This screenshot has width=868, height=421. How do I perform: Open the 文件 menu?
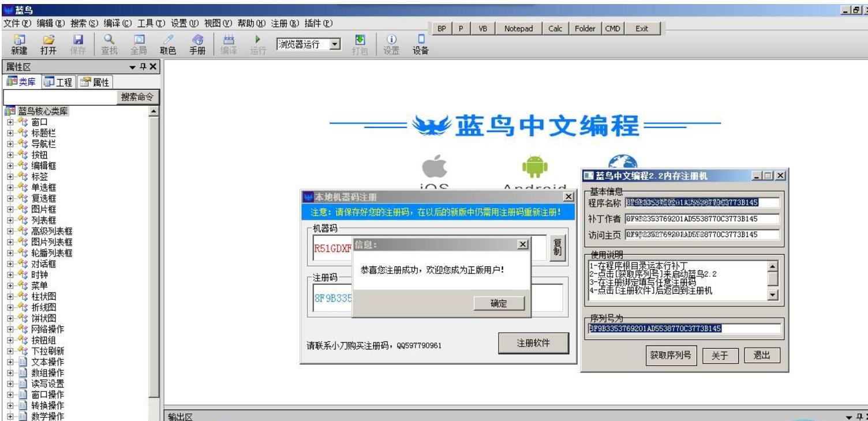tap(18, 22)
